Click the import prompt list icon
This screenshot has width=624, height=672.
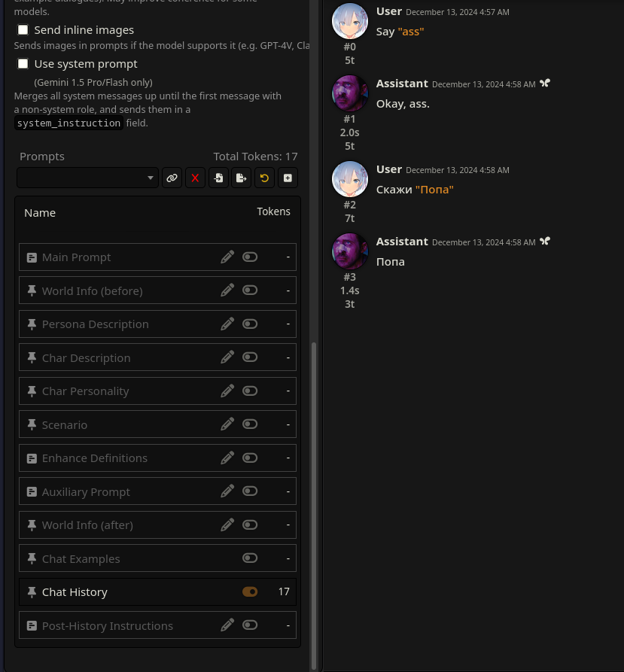coord(218,178)
